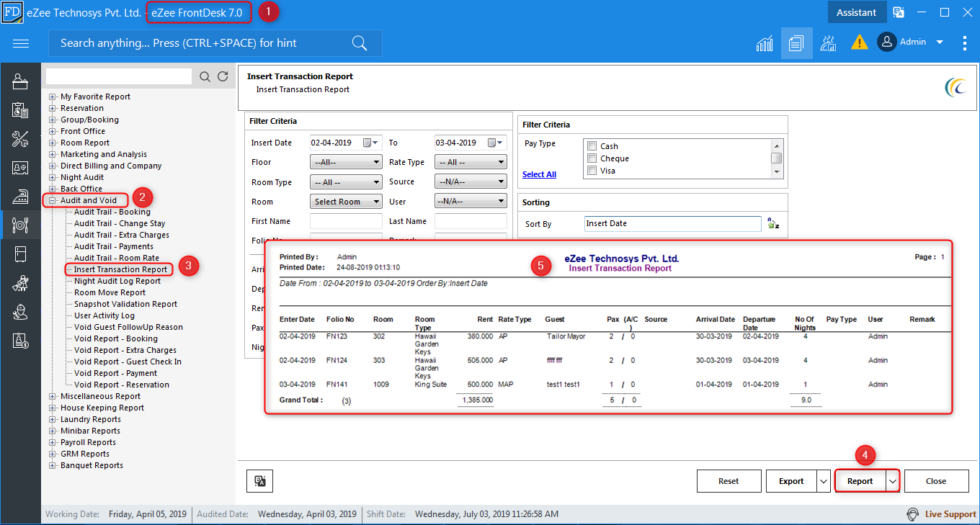Click the report tree search input field
Image resolution: width=980 pixels, height=525 pixels.
click(119, 76)
